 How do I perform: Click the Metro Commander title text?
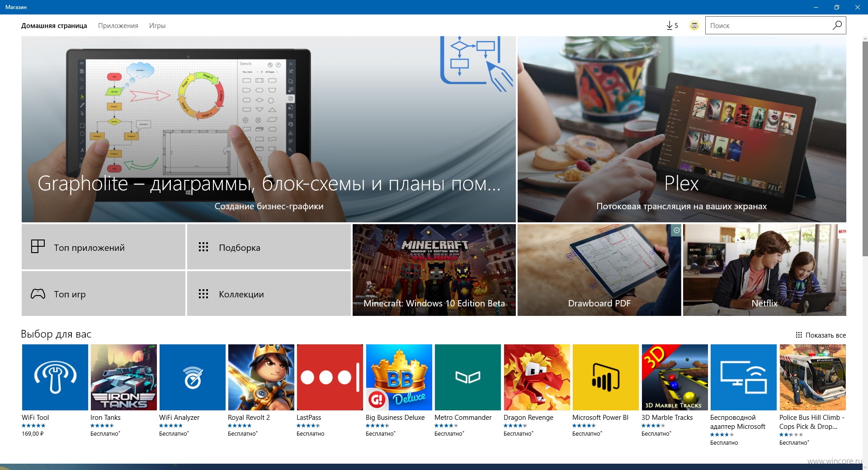pyautogui.click(x=463, y=418)
